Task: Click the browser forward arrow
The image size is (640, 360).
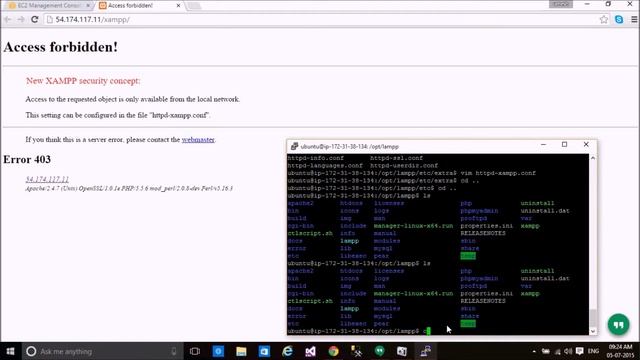Action: tap(20, 19)
